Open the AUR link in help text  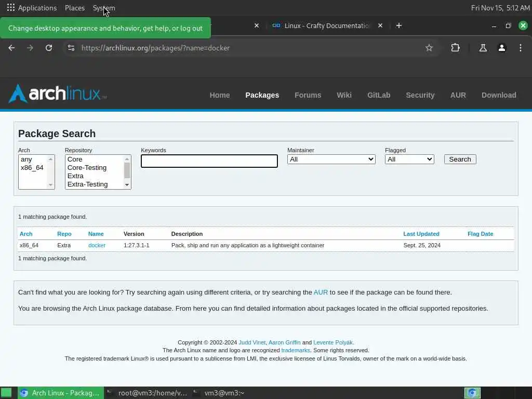[x=321, y=292]
